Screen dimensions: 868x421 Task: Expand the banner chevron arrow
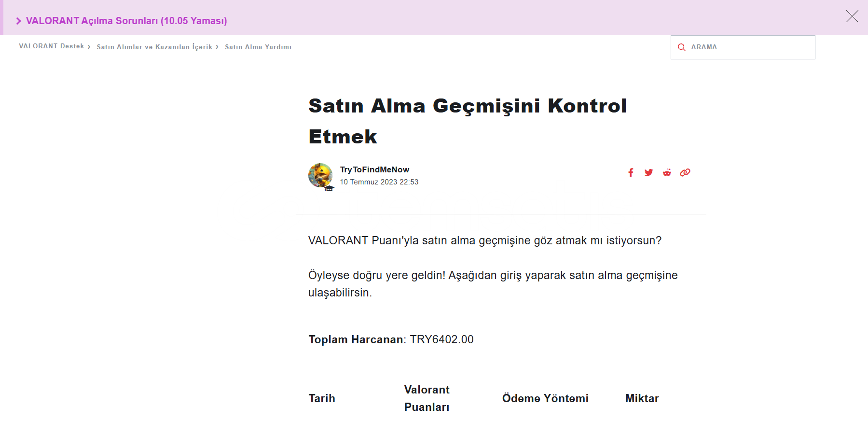(x=19, y=21)
